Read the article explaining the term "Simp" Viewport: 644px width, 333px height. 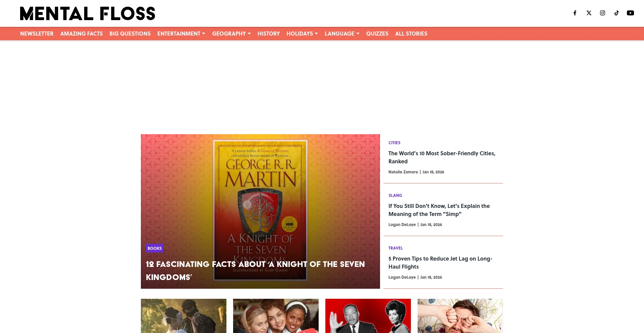[439, 210]
